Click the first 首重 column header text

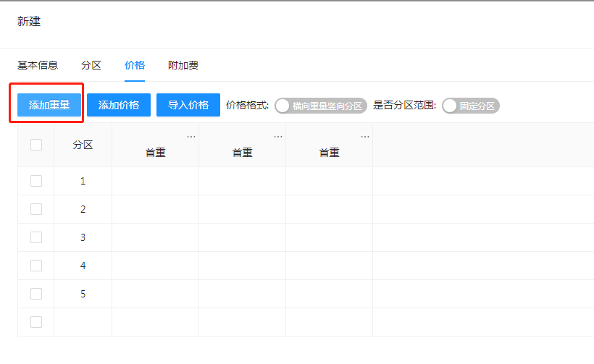155,153
